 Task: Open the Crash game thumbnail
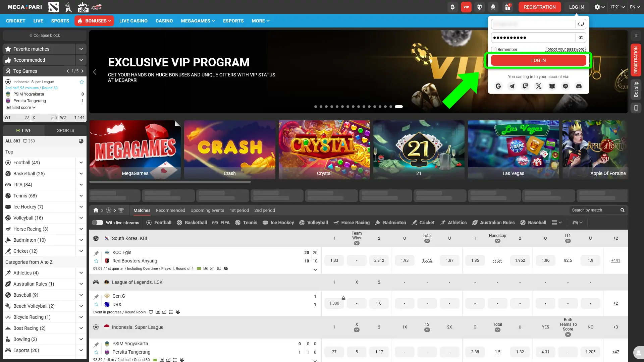[230, 150]
